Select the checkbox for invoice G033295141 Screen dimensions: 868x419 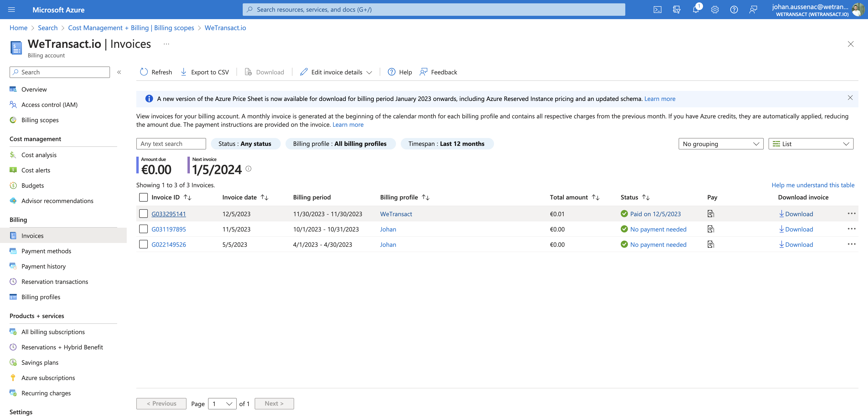point(143,214)
